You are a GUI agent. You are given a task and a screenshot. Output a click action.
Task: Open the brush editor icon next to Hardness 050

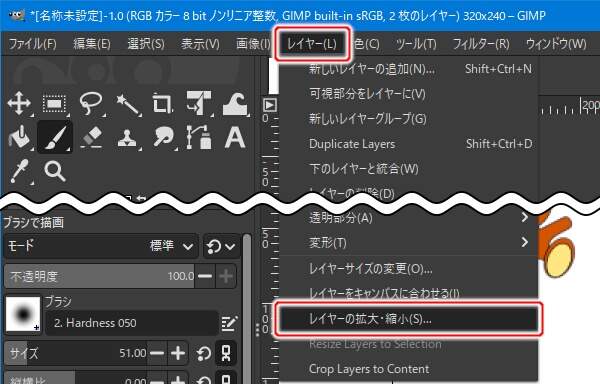pos(229,324)
